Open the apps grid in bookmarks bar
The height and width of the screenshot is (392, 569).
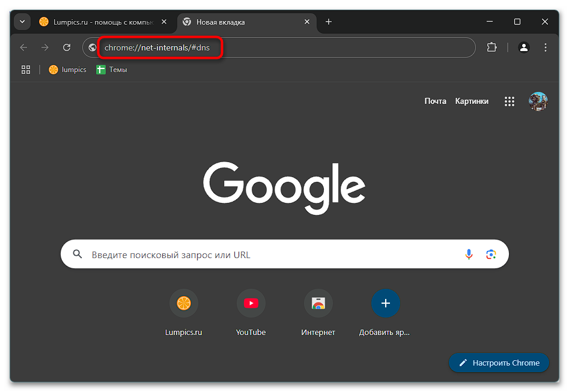pyautogui.click(x=26, y=70)
